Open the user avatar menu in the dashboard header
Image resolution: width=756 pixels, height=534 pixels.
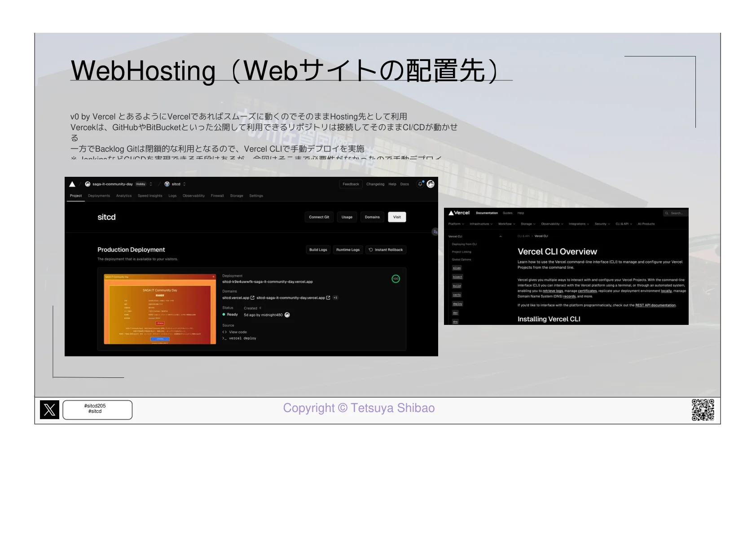point(431,184)
